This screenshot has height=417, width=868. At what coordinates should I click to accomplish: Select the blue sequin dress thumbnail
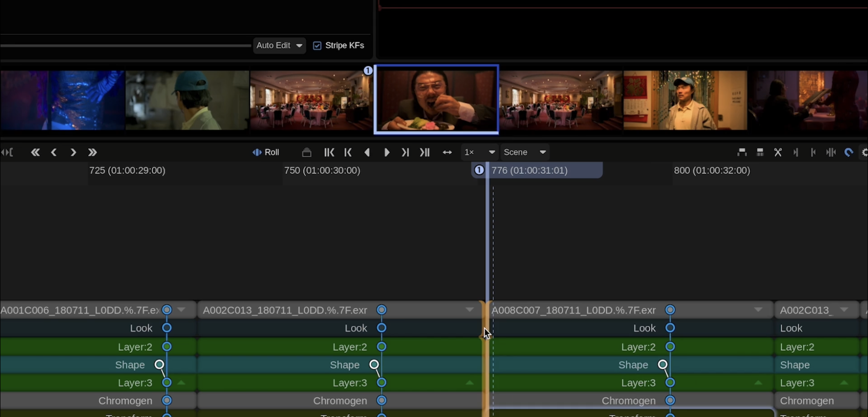62,100
